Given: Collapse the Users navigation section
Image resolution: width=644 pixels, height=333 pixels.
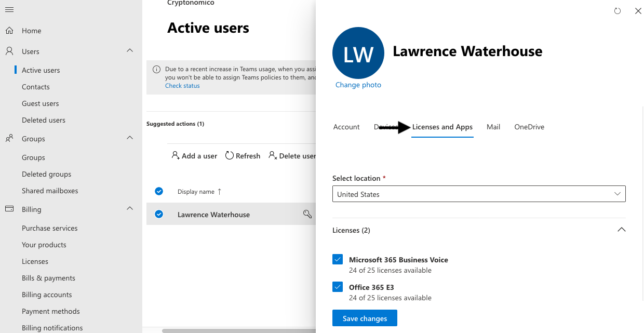Looking at the screenshot, I should 130,50.
